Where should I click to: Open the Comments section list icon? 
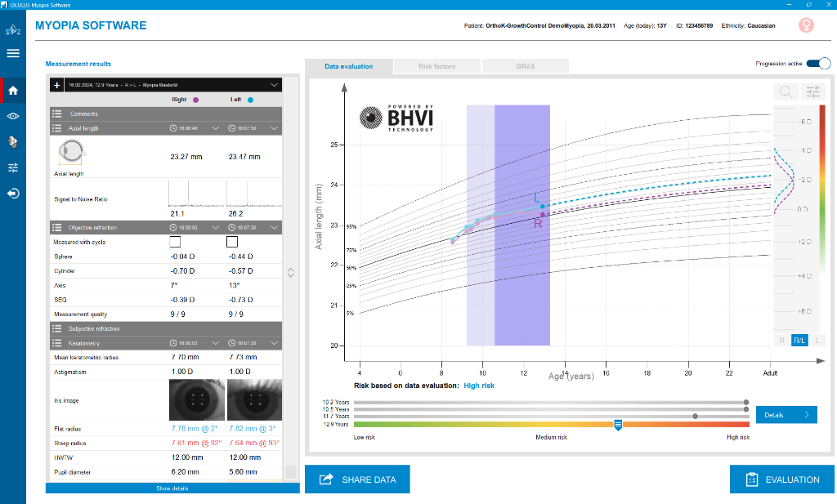click(56, 114)
